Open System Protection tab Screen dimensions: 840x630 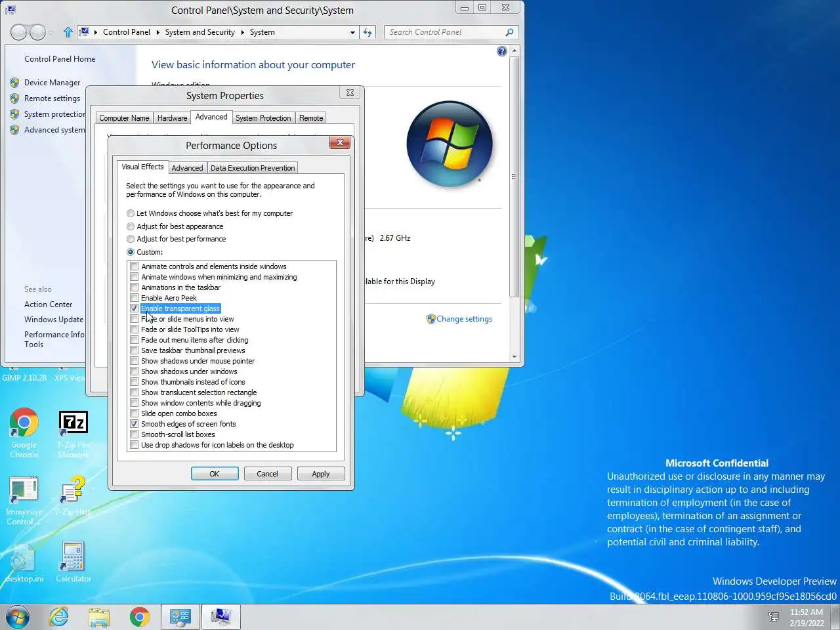click(263, 118)
